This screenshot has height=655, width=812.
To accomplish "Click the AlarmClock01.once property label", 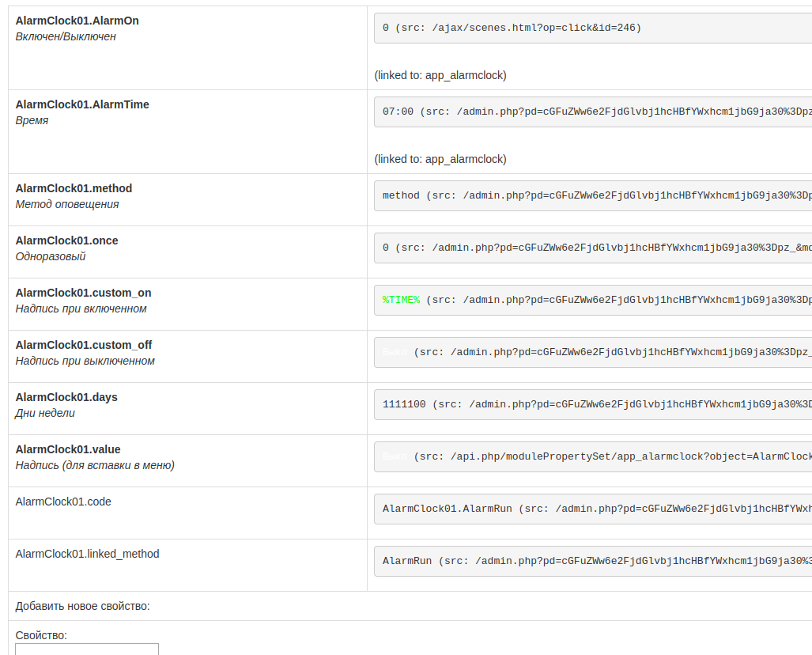I will pyautogui.click(x=66, y=240).
